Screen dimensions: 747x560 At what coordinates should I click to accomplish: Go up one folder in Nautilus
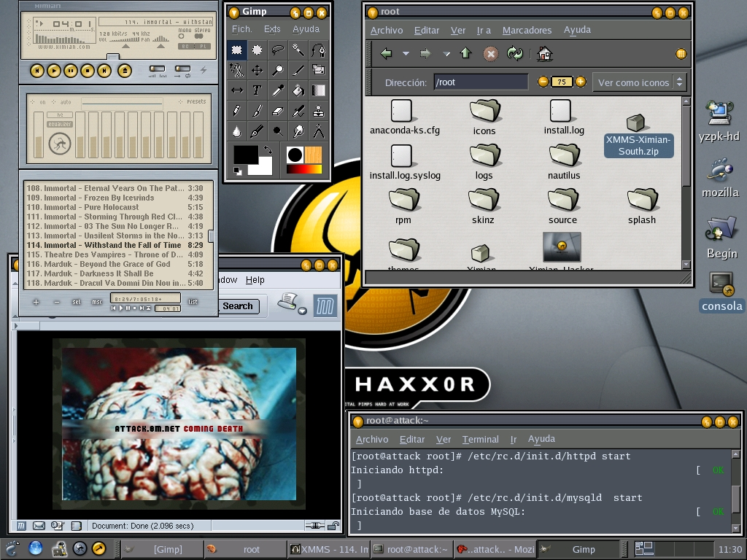click(465, 53)
